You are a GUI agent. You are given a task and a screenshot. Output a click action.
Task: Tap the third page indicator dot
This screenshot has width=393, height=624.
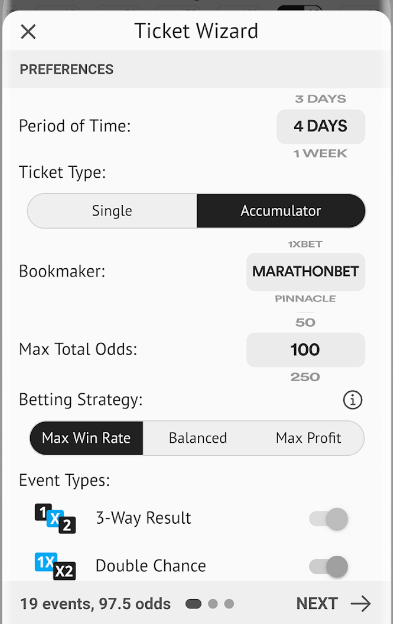pos(229,604)
